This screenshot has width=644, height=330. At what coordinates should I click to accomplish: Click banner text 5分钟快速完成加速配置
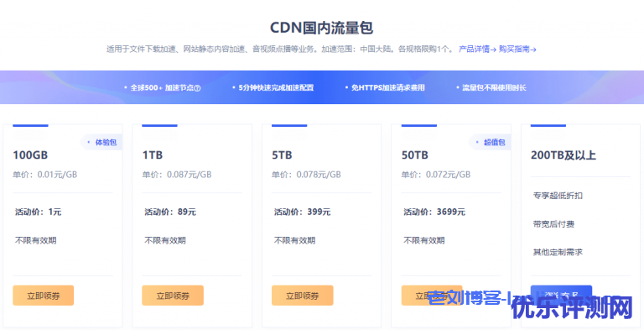click(x=276, y=87)
